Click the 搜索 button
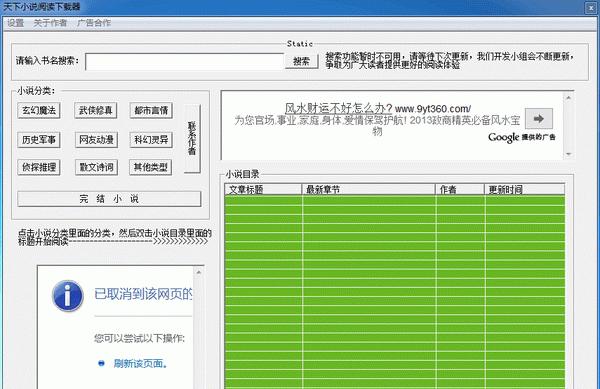Viewport: 600px width, 389px height. [x=302, y=62]
